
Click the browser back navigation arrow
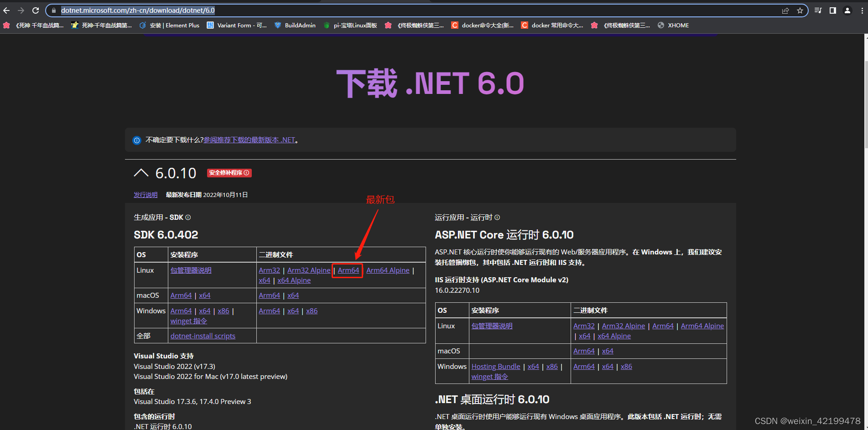click(x=6, y=10)
